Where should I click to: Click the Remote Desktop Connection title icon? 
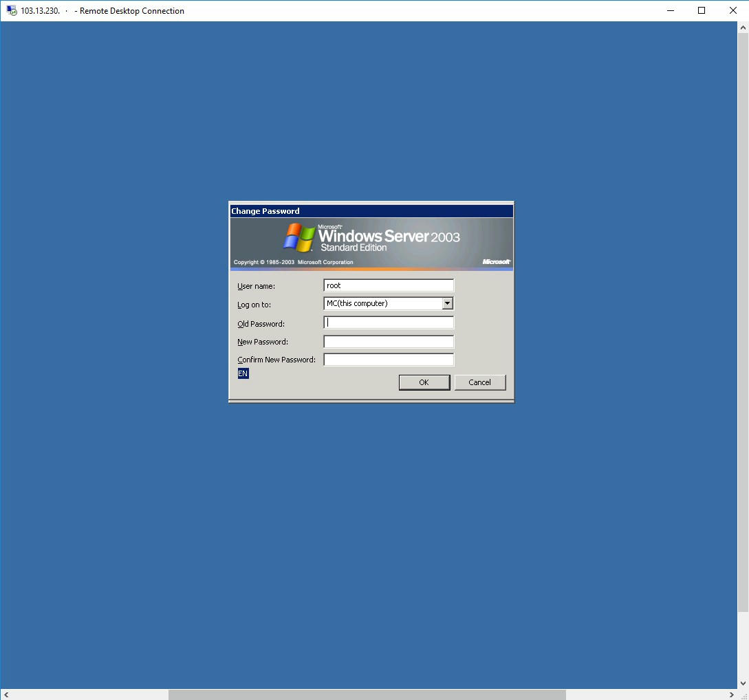[x=12, y=10]
